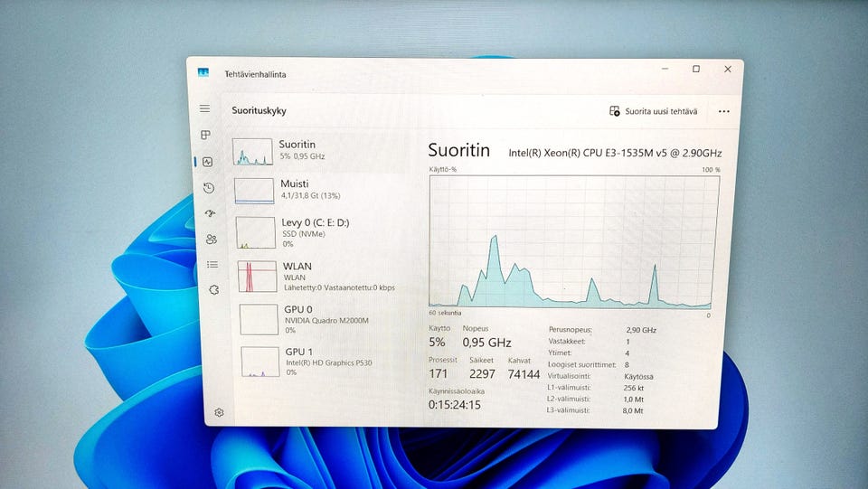The width and height of the screenshot is (868, 489).
Task: Click the Muisti mini graph thumbnail
Action: coord(254,191)
